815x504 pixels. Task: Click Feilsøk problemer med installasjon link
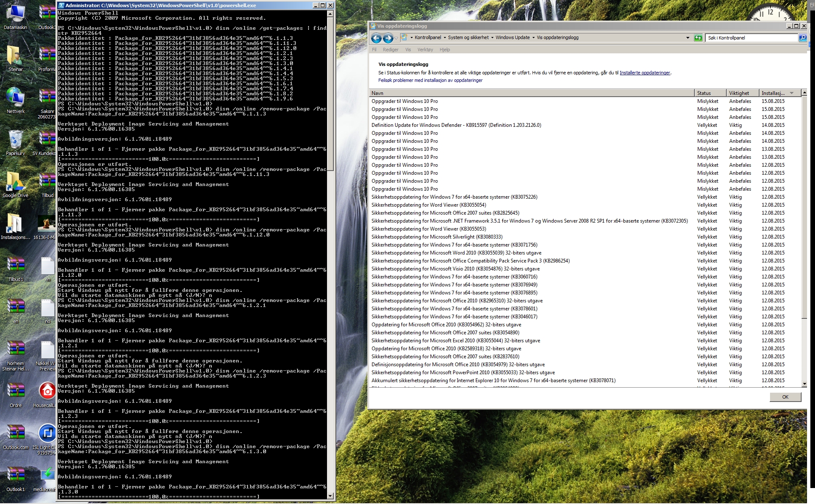point(430,80)
